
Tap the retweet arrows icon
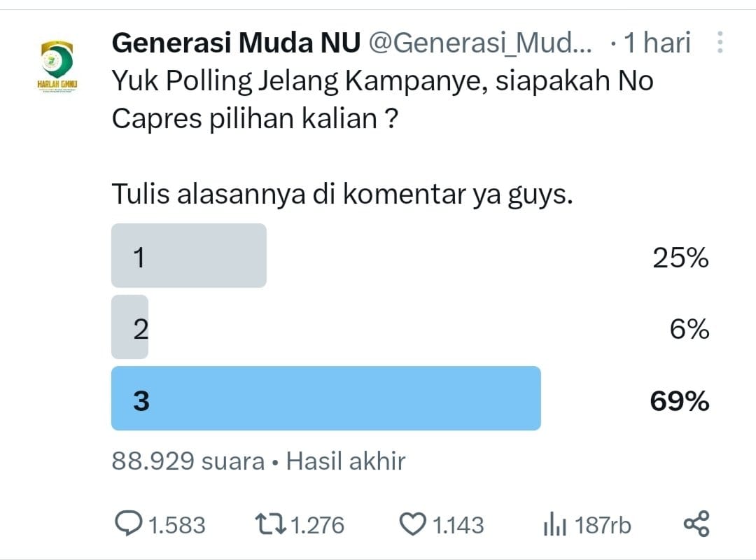270,524
